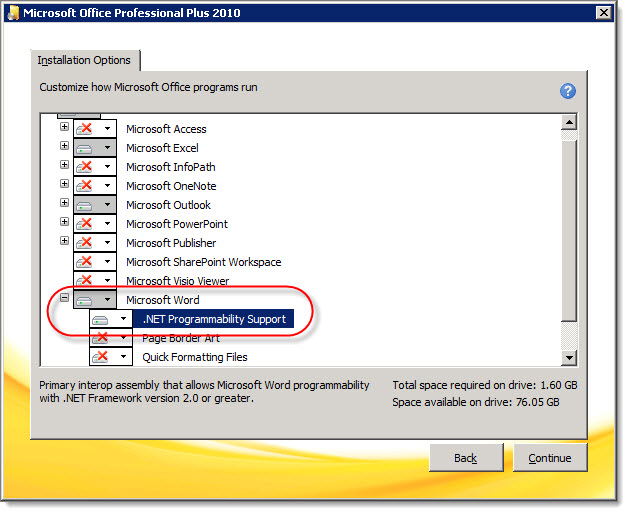Click the not-available icon beside SharePoint Workspace
628x512 pixels.
click(x=85, y=262)
